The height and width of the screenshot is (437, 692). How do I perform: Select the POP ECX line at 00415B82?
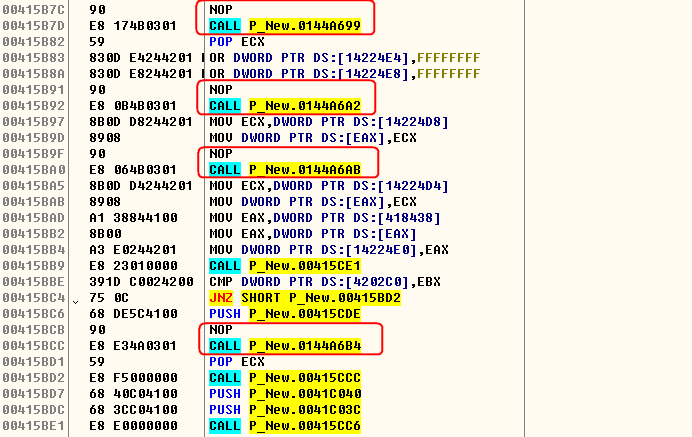pyautogui.click(x=237, y=42)
